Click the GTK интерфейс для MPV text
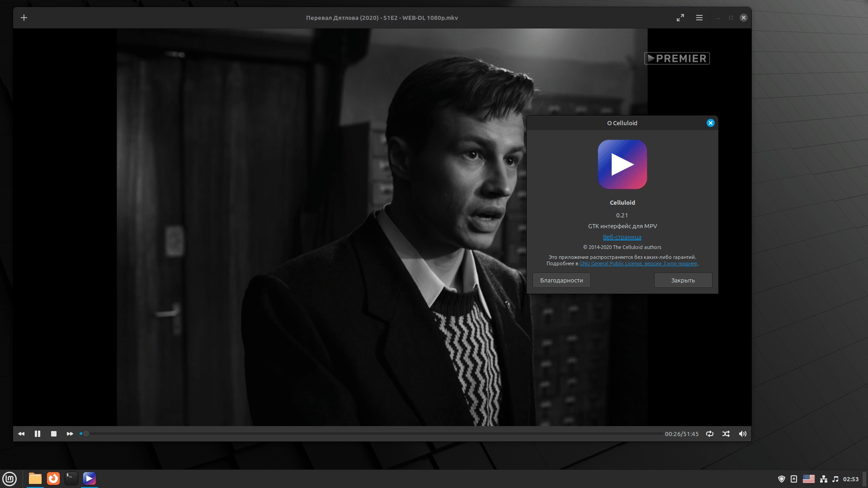The image size is (868, 488). point(623,226)
